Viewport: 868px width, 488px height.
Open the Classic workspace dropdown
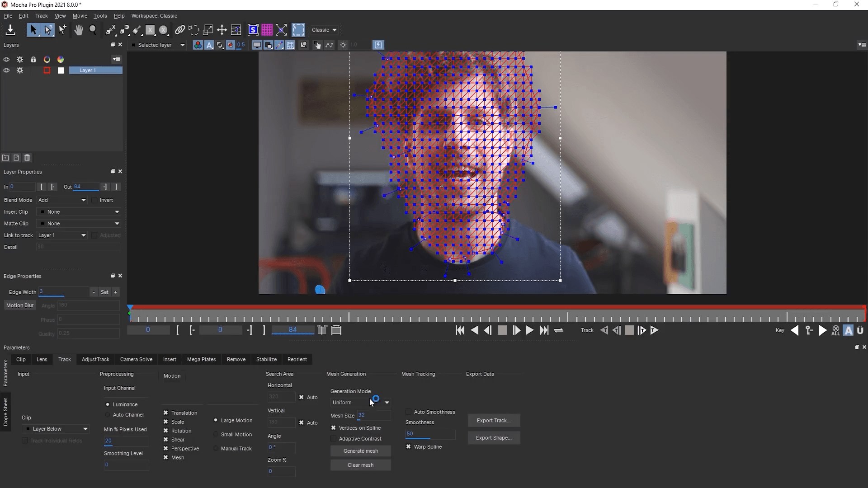point(324,30)
